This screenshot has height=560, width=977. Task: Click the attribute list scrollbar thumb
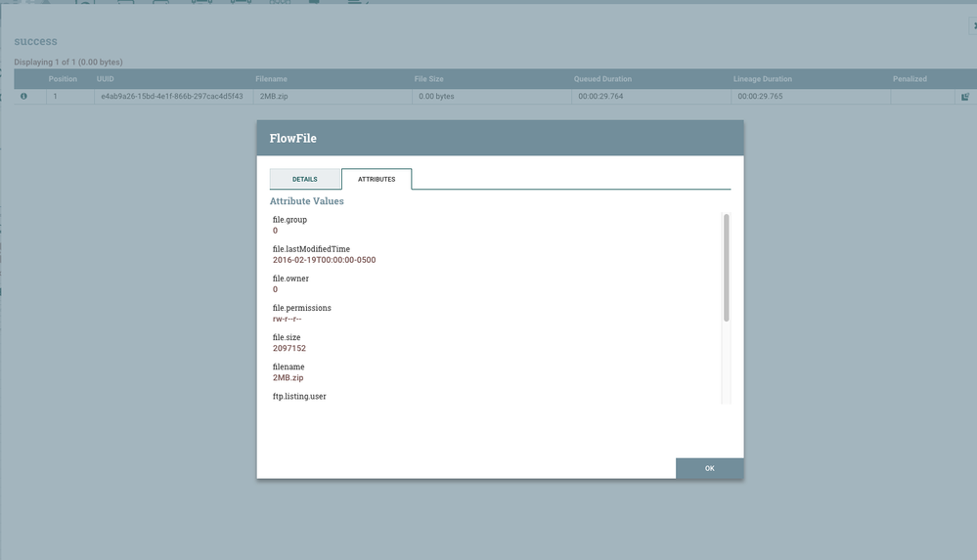click(x=726, y=268)
